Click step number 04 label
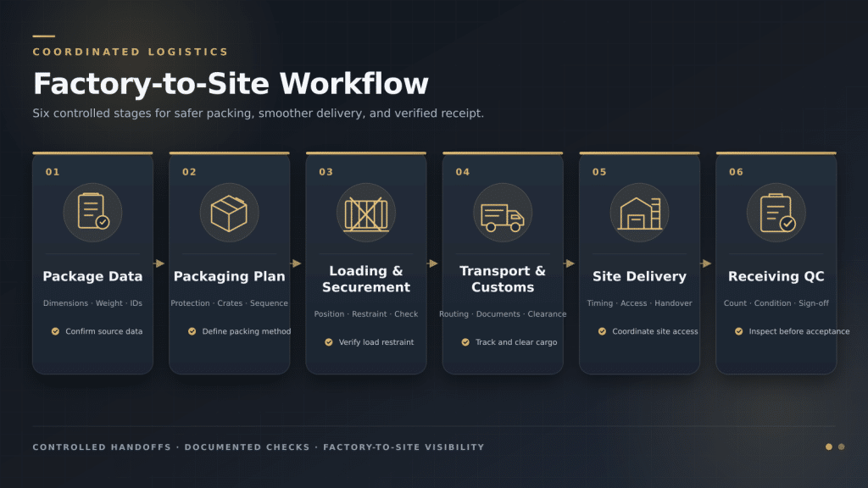Screen dimensions: 868x488 (463, 172)
